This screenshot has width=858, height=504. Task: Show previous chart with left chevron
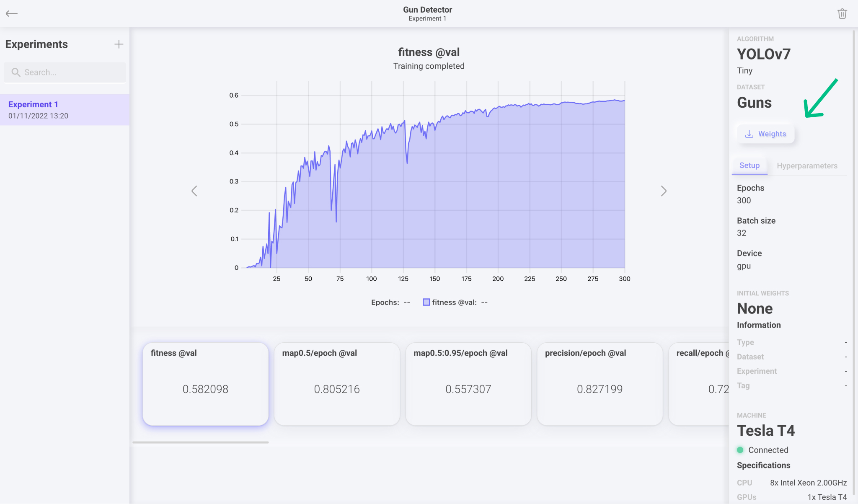(194, 191)
